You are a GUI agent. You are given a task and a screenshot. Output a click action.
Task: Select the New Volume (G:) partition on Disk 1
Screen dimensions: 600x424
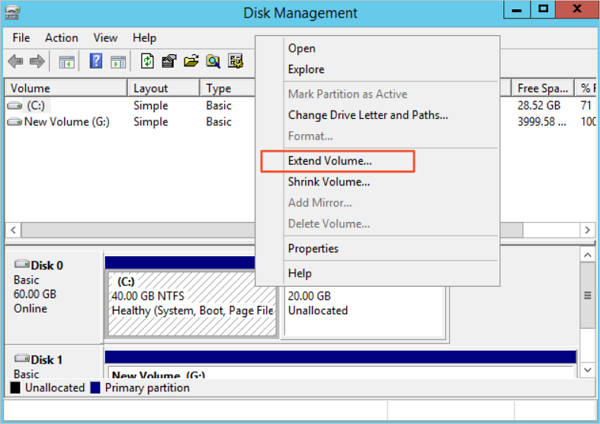(x=341, y=374)
